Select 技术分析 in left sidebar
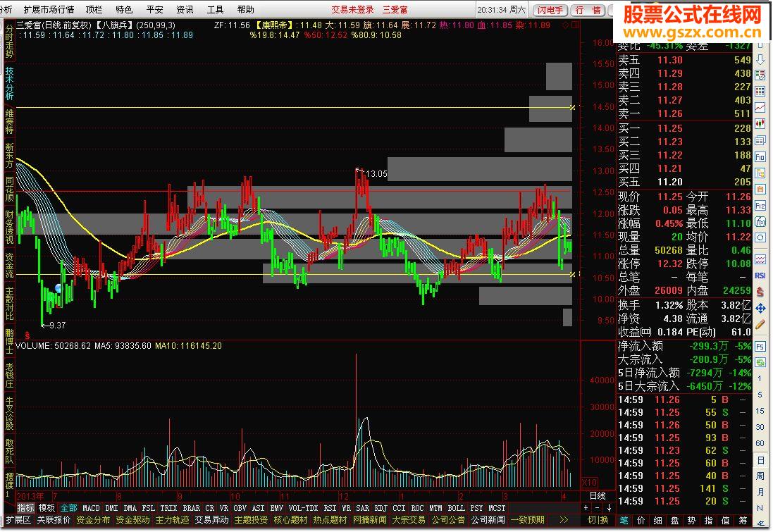This screenshot has height=532, width=773. click(x=9, y=83)
